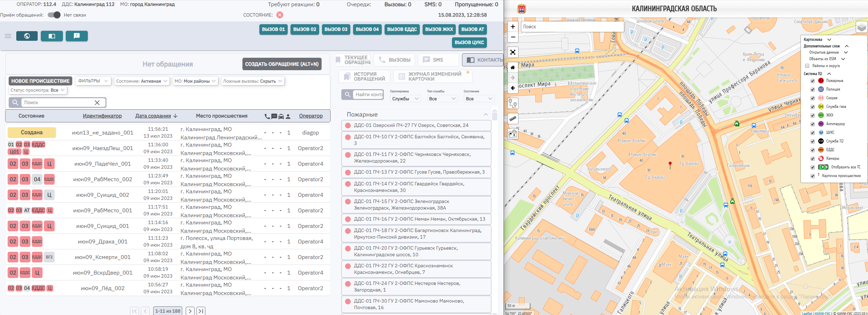This screenshot has width=868, height=315.
Task: Click the magnifier icon in contacts search
Action: 347,94
